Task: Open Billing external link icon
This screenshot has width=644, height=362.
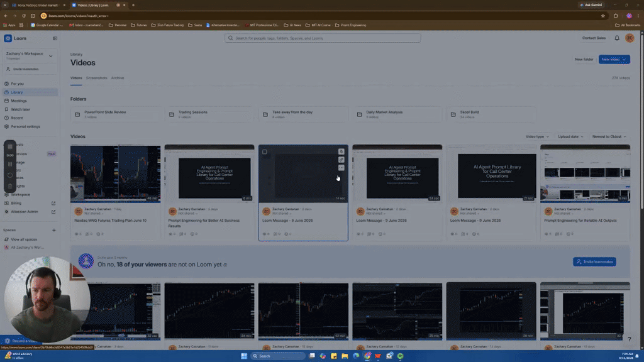Action: pyautogui.click(x=53, y=203)
